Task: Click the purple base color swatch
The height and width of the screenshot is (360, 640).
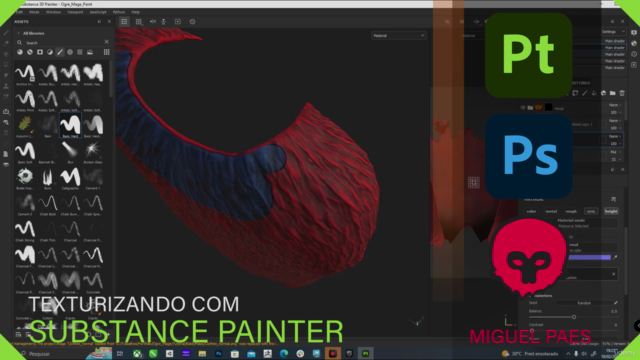Action: click(589, 257)
